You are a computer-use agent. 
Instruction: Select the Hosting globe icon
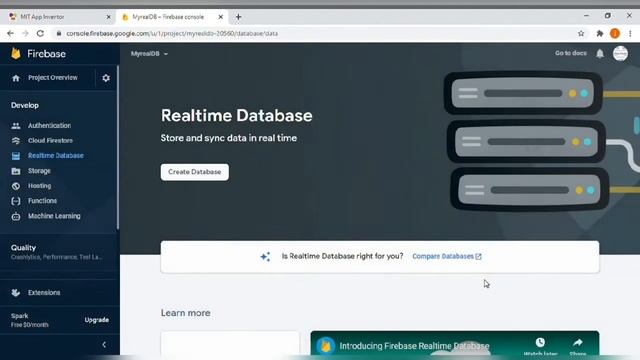click(16, 186)
